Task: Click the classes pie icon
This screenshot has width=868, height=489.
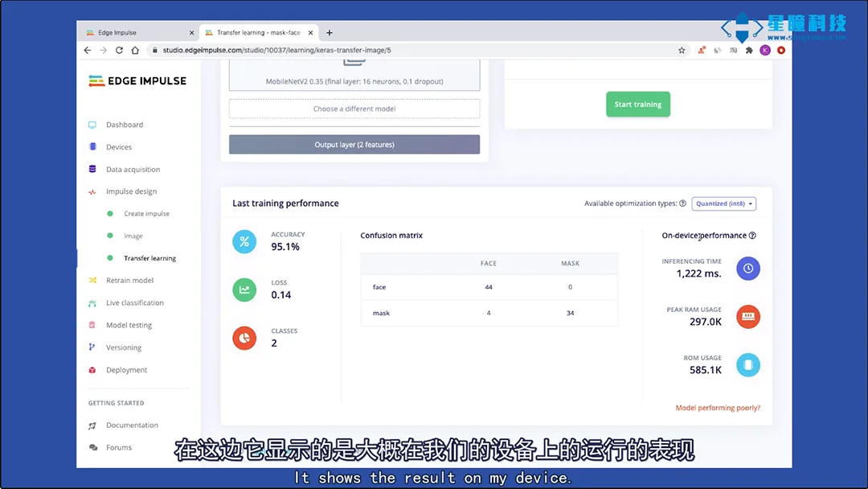Action: (244, 338)
